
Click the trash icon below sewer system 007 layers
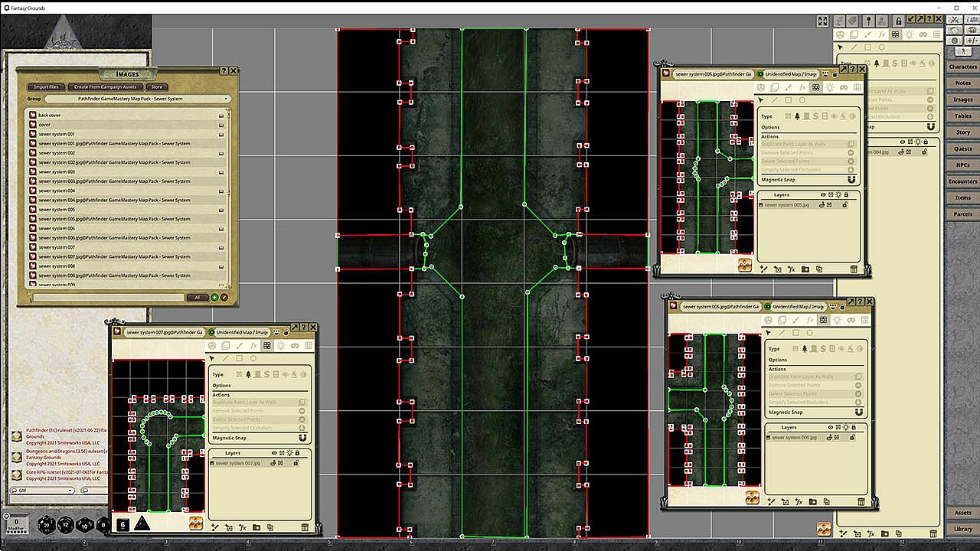[x=305, y=527]
